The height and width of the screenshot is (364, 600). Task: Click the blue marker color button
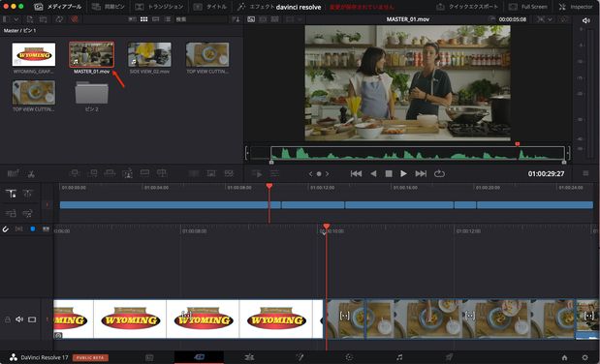[x=33, y=228]
